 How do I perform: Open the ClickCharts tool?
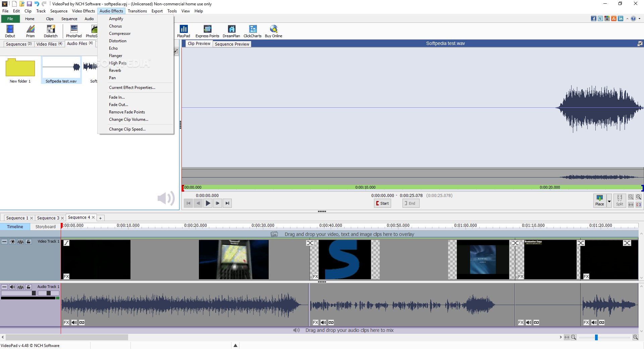click(x=253, y=31)
